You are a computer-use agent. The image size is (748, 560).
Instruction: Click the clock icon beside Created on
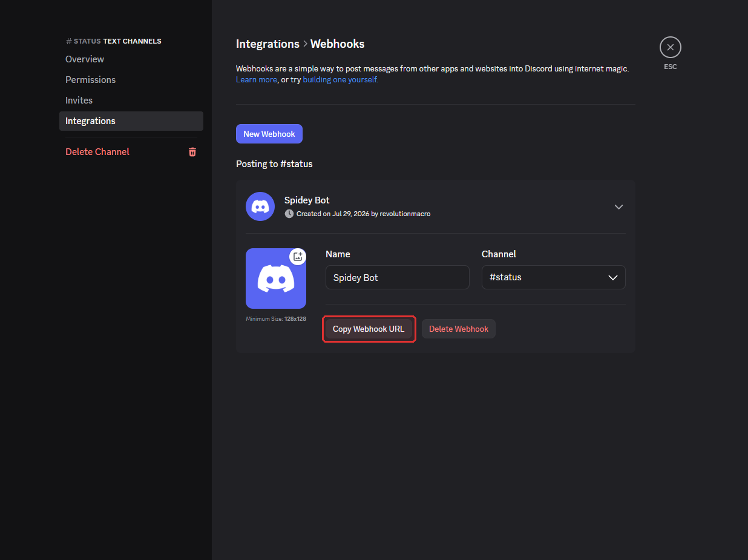point(289,214)
